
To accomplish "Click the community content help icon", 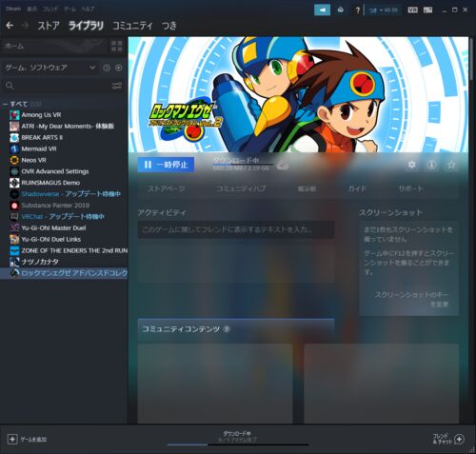I will (227, 329).
